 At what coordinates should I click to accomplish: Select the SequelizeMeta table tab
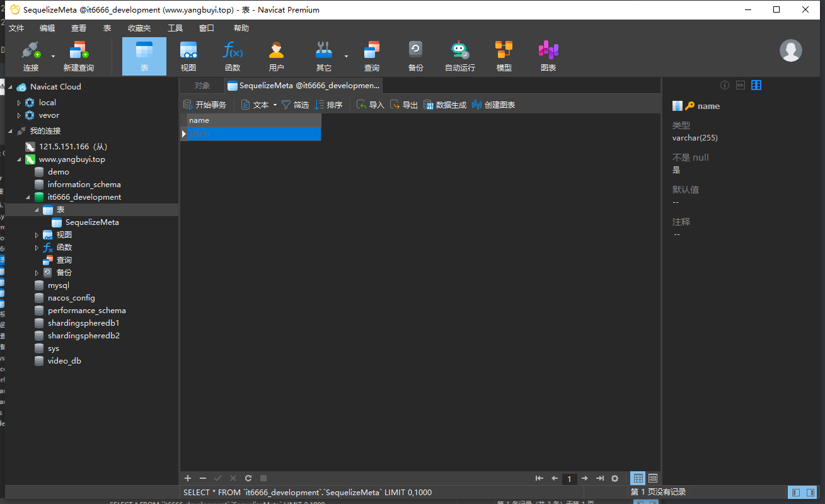(x=304, y=86)
